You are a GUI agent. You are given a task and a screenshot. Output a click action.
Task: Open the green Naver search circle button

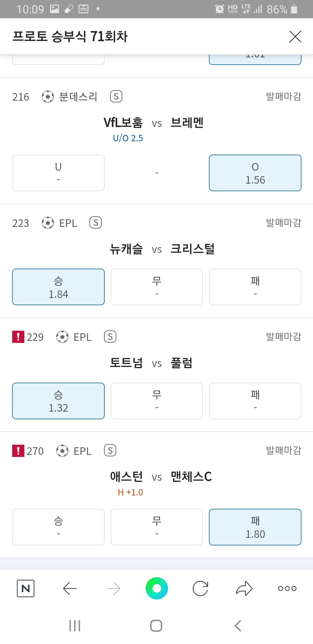(x=157, y=588)
